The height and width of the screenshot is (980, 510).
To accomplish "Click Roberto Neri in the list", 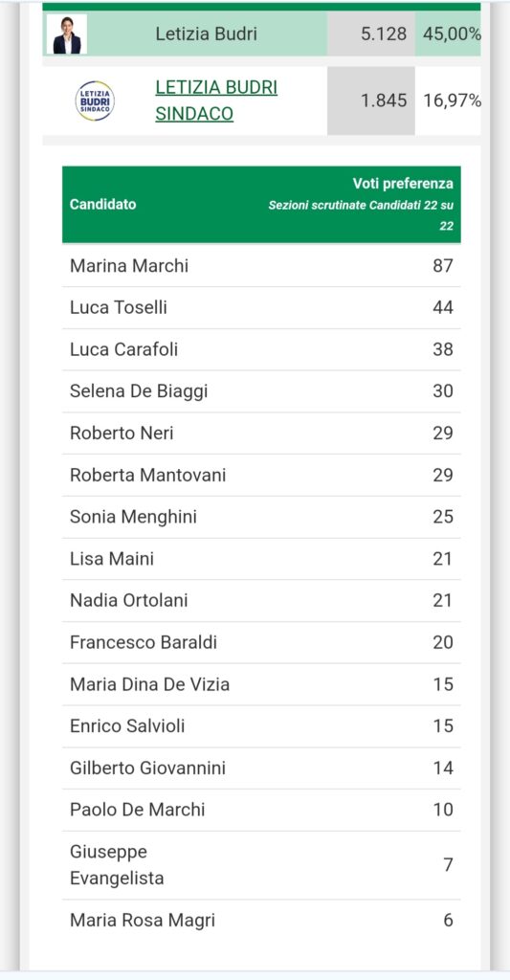I will [x=122, y=434].
